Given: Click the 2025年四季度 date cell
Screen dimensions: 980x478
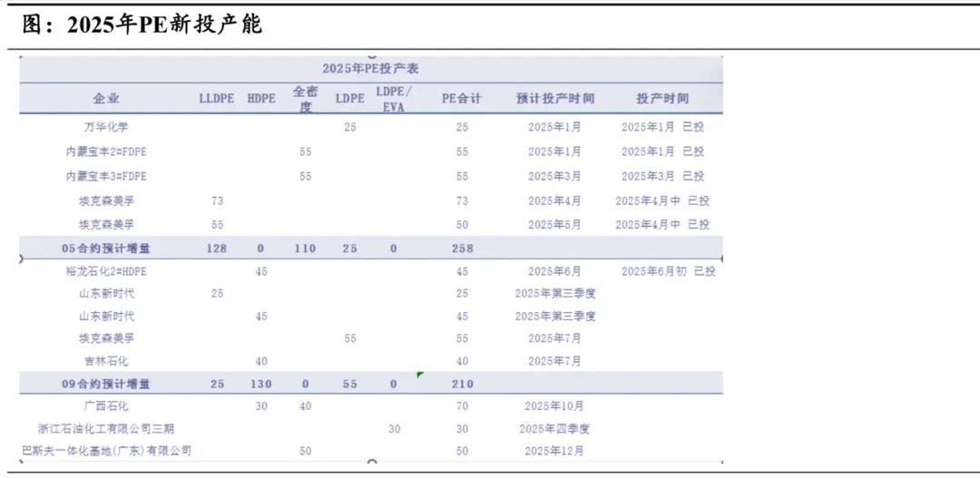Looking at the screenshot, I should (x=554, y=429).
